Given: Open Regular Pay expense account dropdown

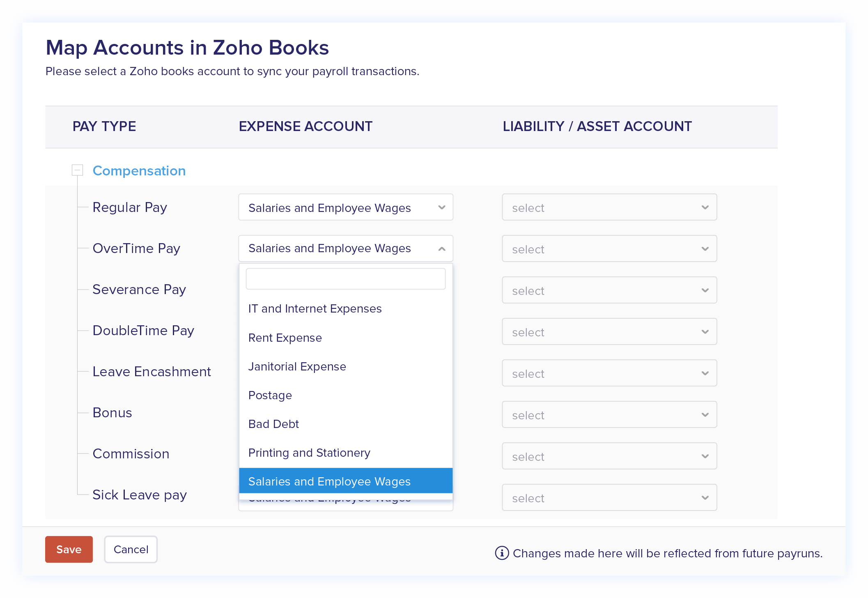Looking at the screenshot, I should point(345,207).
